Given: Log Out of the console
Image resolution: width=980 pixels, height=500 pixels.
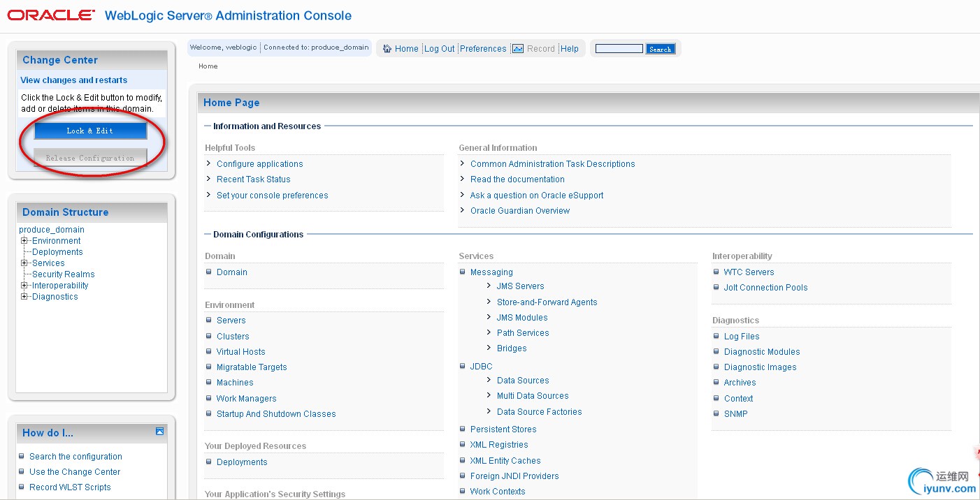Looking at the screenshot, I should click(x=439, y=49).
